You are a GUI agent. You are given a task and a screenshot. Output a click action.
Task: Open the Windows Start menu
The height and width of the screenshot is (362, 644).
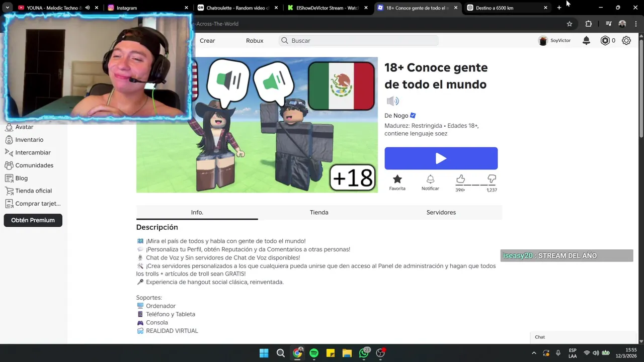click(x=264, y=353)
